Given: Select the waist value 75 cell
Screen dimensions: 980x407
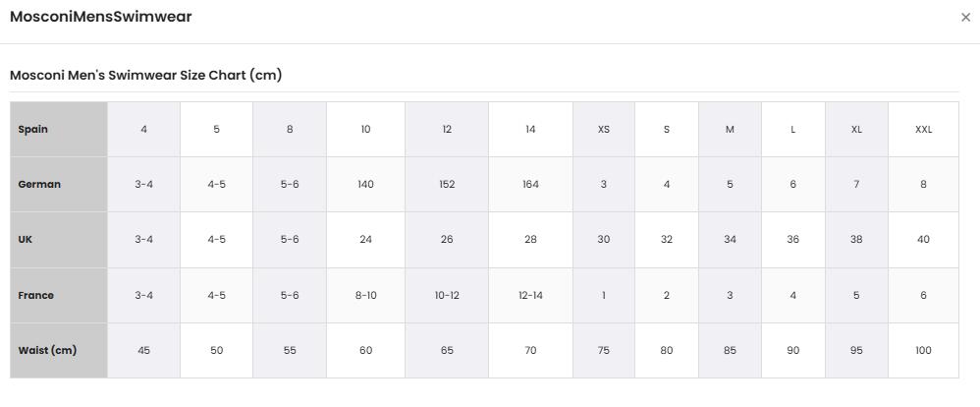Looking at the screenshot, I should click(x=604, y=351).
